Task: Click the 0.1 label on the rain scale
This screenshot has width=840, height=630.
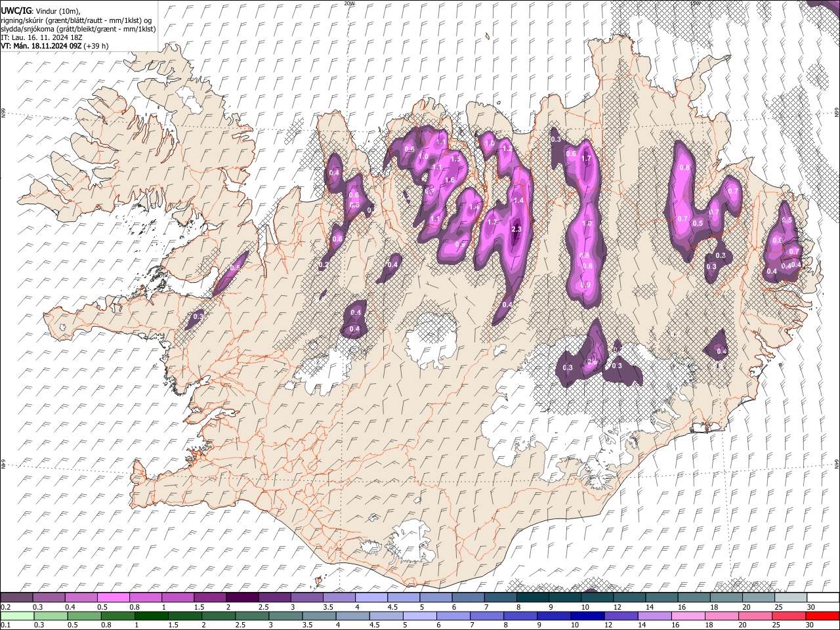Action: (5, 625)
